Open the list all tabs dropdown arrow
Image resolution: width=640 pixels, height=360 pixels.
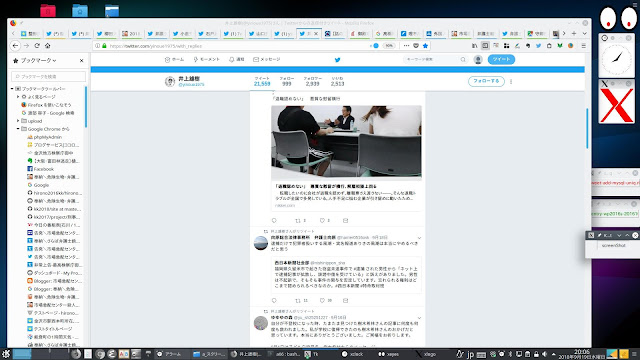click(x=584, y=33)
